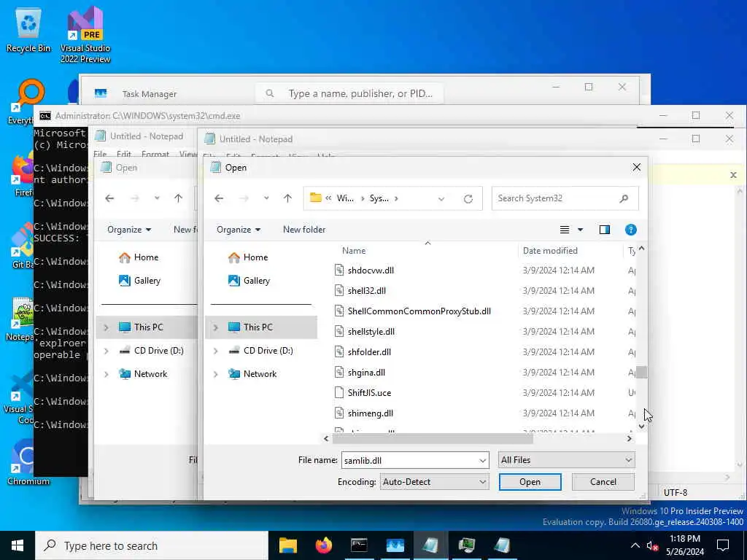The height and width of the screenshot is (560, 747).
Task: Expand CD Drive (D:) in front dialog tree
Action: [x=216, y=351]
